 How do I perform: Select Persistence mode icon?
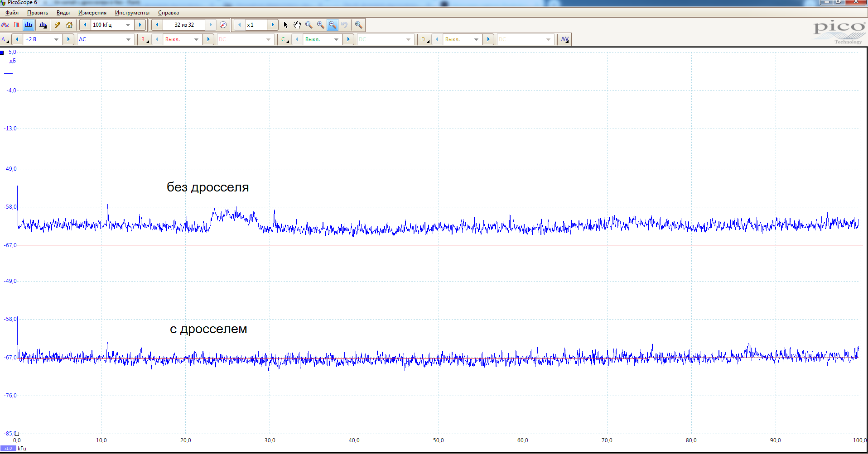16,25
